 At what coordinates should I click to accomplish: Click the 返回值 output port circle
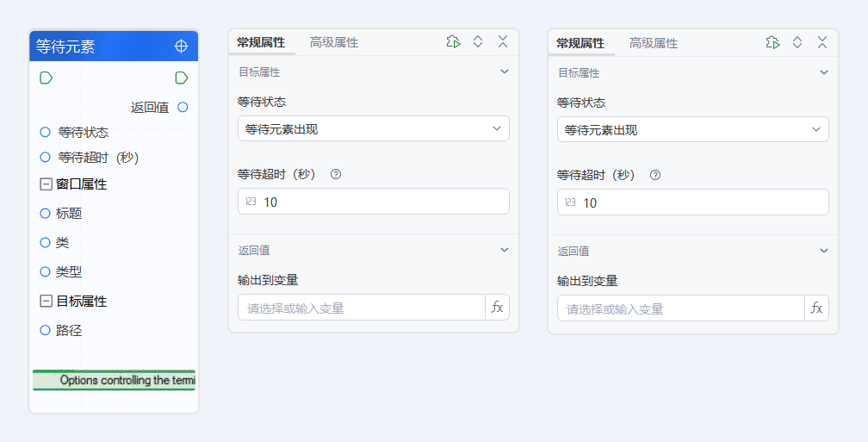coord(183,107)
